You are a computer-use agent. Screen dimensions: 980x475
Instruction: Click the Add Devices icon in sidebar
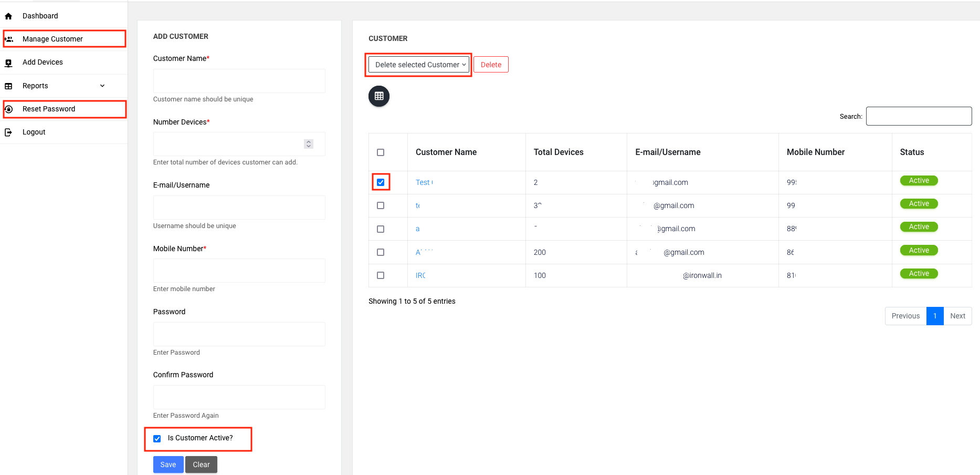tap(8, 63)
